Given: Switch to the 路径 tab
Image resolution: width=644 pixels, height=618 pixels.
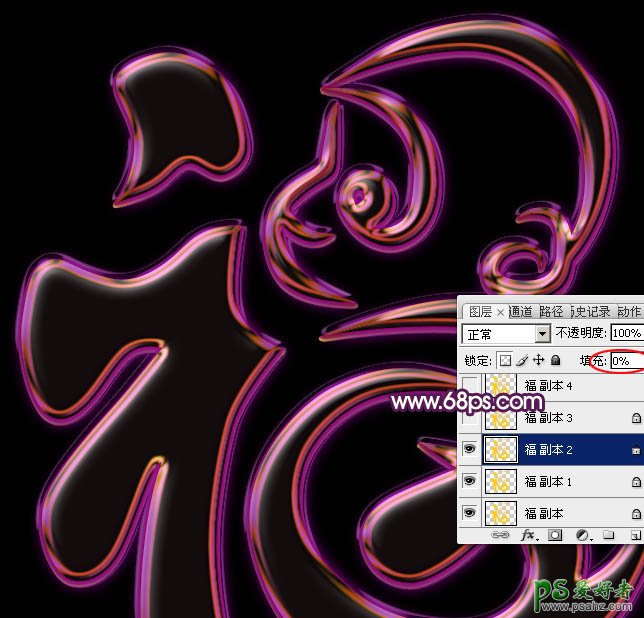Looking at the screenshot, I should coord(551,312).
